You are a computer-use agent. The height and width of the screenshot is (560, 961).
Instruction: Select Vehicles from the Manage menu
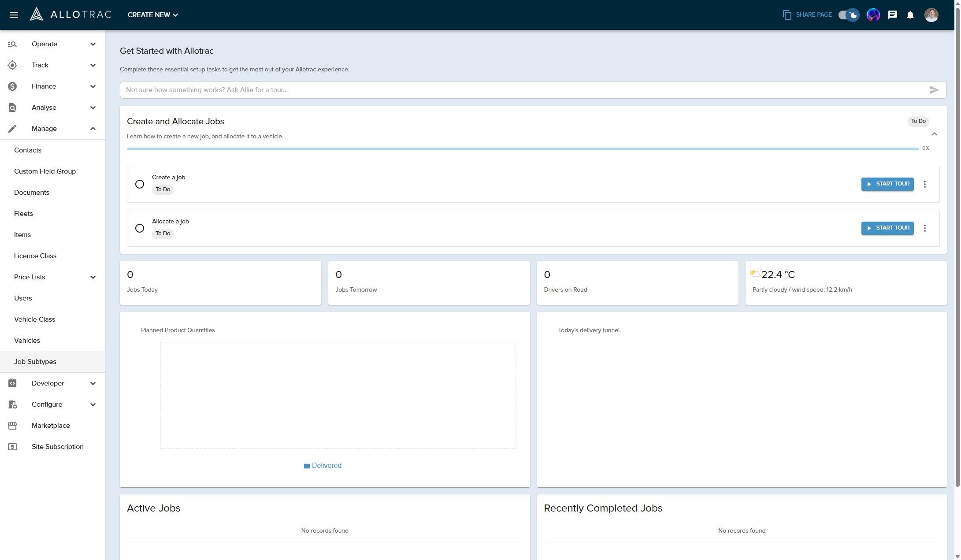(27, 341)
